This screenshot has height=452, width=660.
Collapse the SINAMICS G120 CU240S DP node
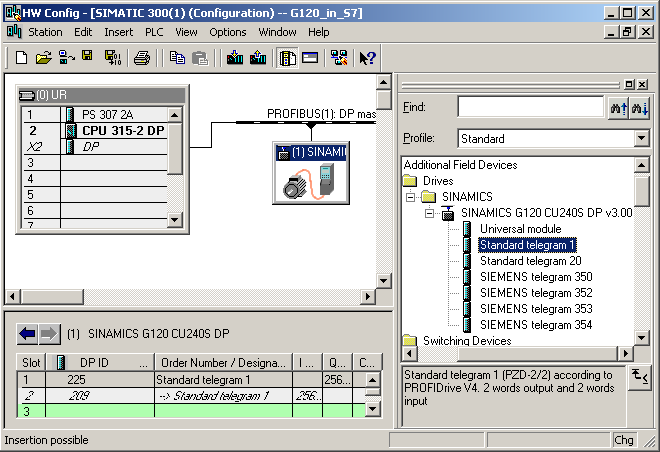pyautogui.click(x=429, y=213)
